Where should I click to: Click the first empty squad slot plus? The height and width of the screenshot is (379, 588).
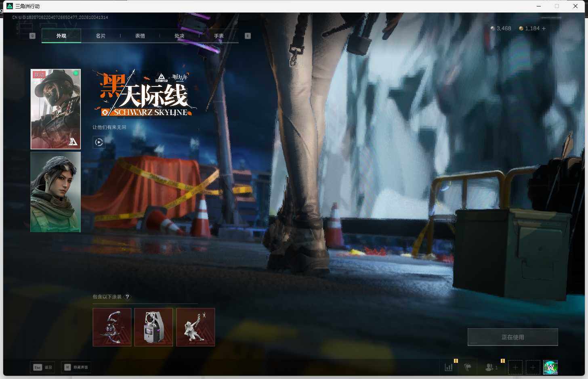point(515,367)
